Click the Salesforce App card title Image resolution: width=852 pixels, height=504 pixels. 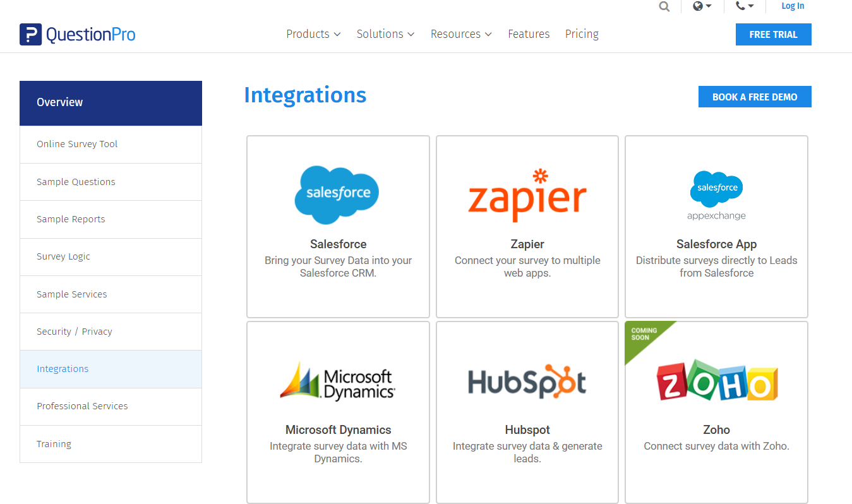click(716, 244)
